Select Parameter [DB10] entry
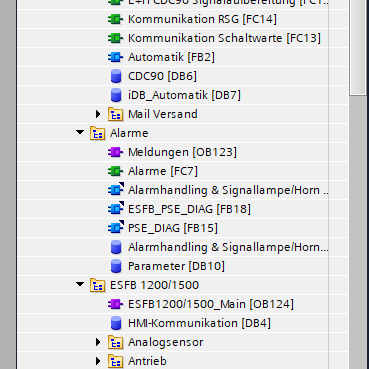The width and height of the screenshot is (369, 369). tap(176, 266)
